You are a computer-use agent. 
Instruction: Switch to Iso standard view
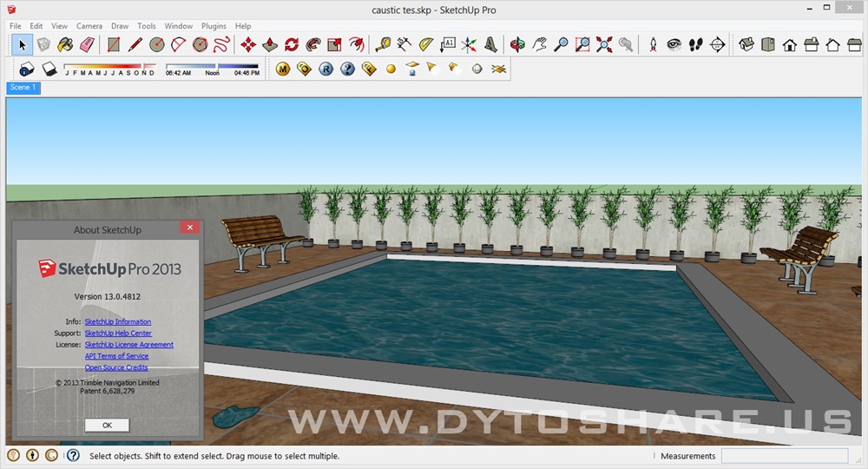pos(746,45)
